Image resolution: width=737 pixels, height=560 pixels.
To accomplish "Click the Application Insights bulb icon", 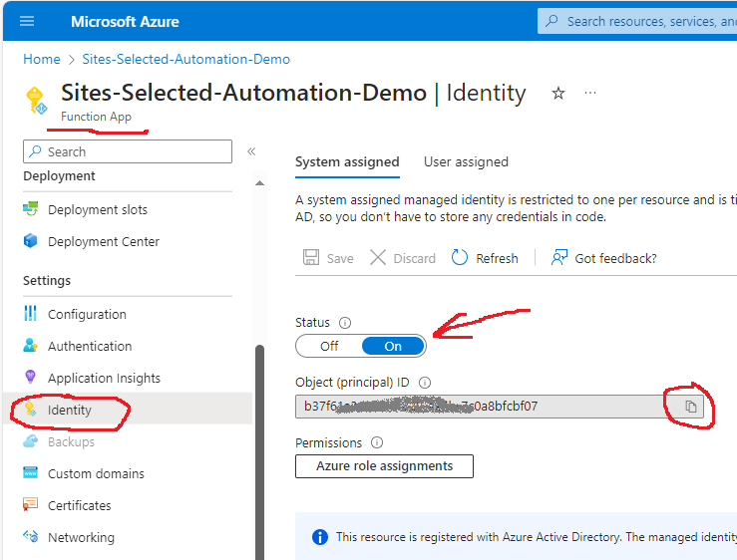I will pyautogui.click(x=30, y=377).
